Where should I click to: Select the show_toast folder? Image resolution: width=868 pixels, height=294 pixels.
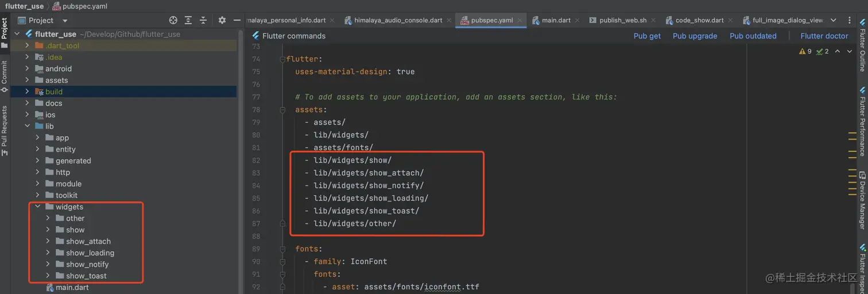[x=86, y=276]
